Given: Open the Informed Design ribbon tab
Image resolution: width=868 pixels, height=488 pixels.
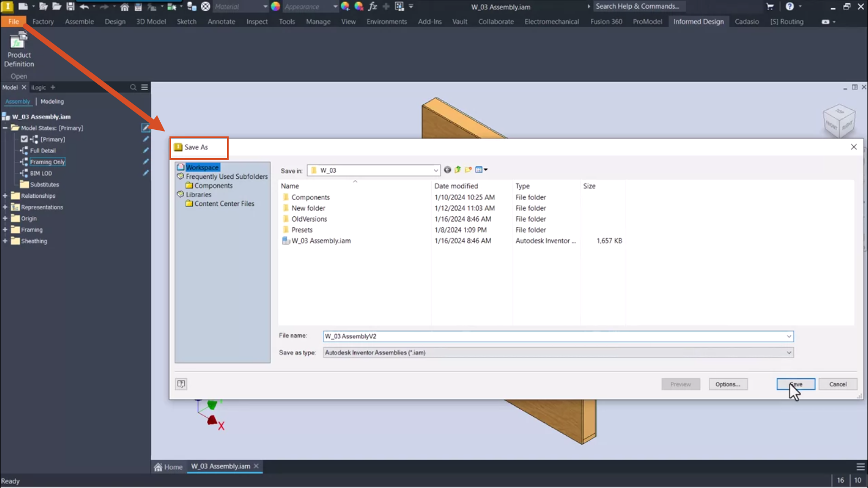Looking at the screenshot, I should pyautogui.click(x=699, y=22).
